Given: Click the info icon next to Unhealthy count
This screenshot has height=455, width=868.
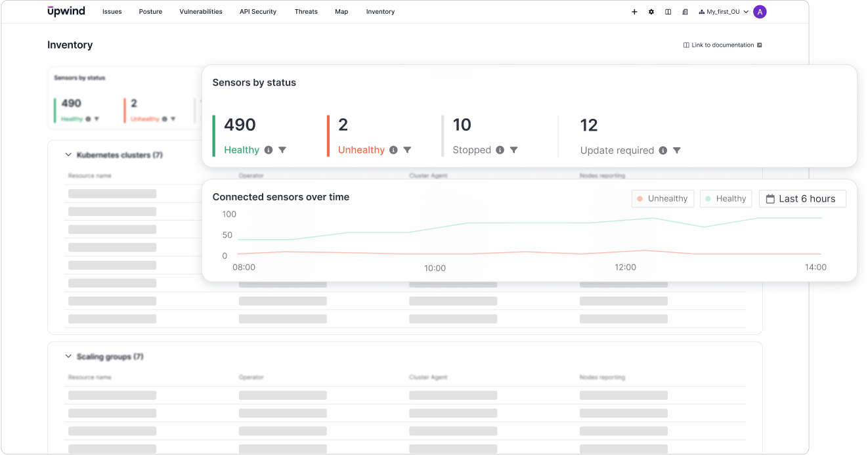Looking at the screenshot, I should (393, 150).
